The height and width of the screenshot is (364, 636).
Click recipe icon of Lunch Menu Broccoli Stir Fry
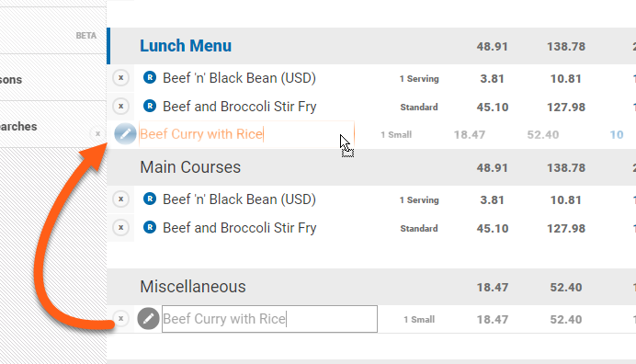pos(150,106)
